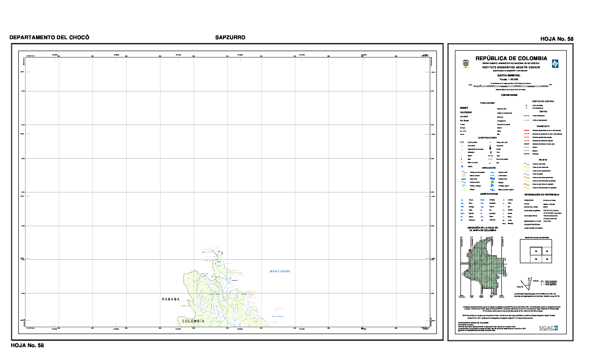Click the Límite internacional dashed line symbol
Screen dimensions: 607x364
click(x=526, y=116)
